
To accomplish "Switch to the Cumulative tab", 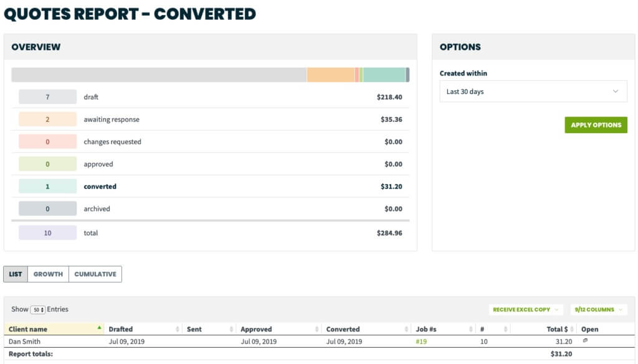I will click(x=95, y=274).
